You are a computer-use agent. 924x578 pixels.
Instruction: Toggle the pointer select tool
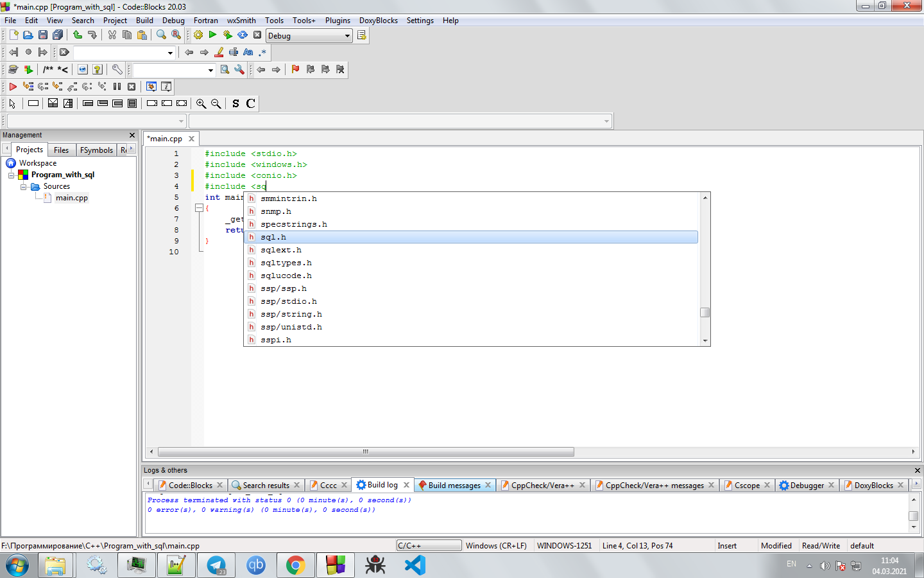12,103
